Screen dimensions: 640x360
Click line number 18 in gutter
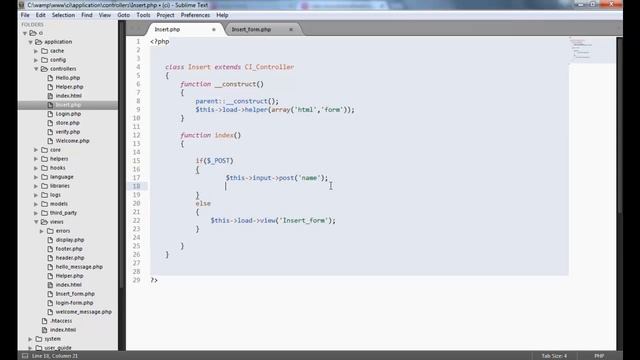136,186
